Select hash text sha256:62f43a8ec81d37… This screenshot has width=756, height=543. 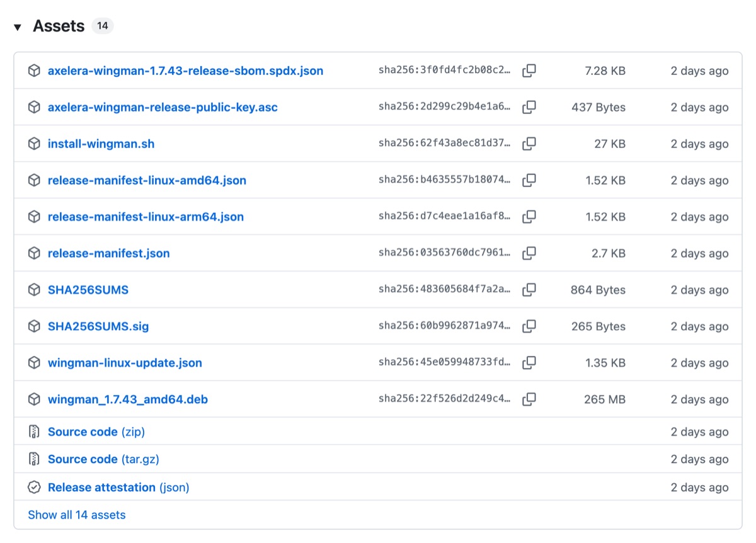(x=445, y=144)
